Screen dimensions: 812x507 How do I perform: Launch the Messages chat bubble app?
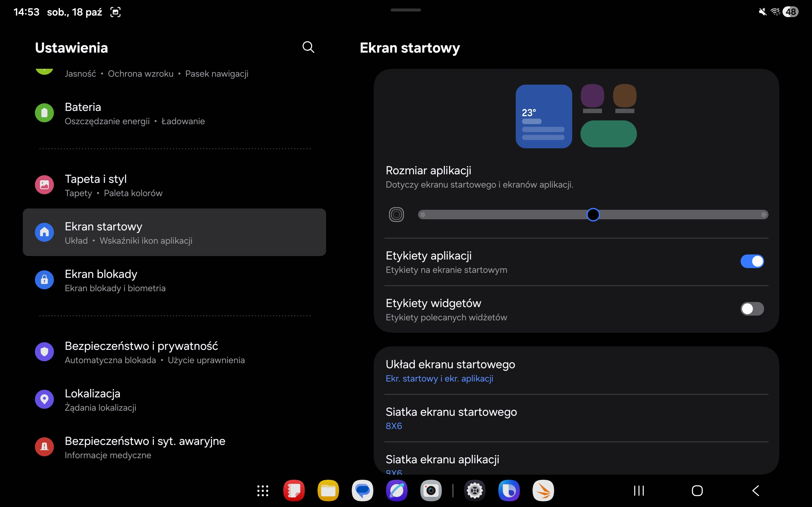362,491
